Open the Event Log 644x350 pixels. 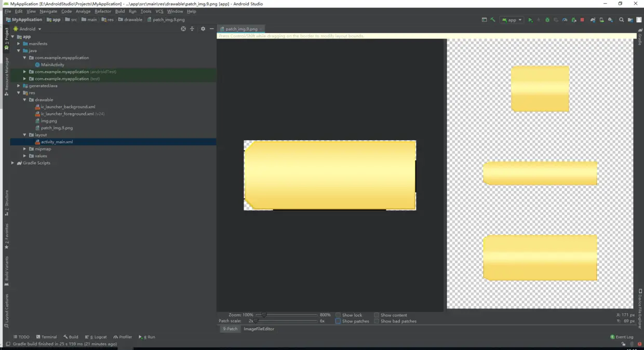(622, 336)
